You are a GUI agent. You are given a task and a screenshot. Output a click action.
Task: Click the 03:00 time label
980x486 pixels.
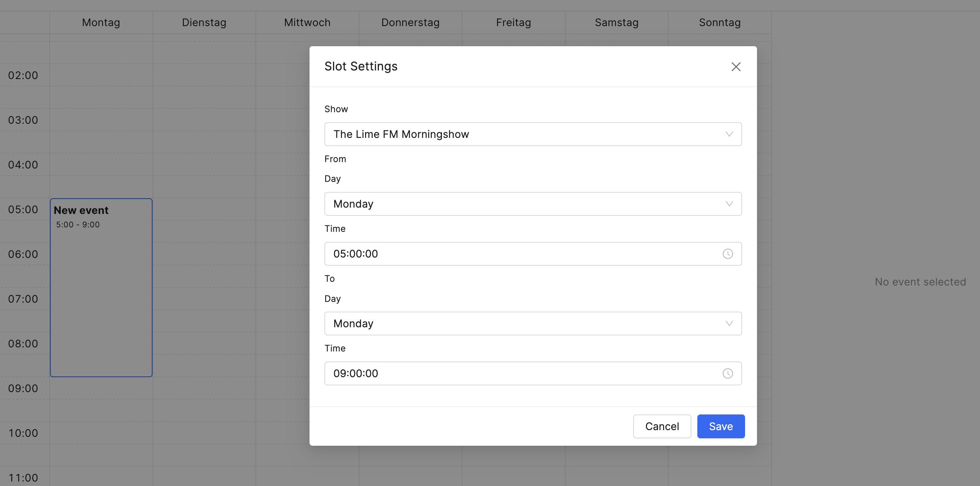[23, 120]
